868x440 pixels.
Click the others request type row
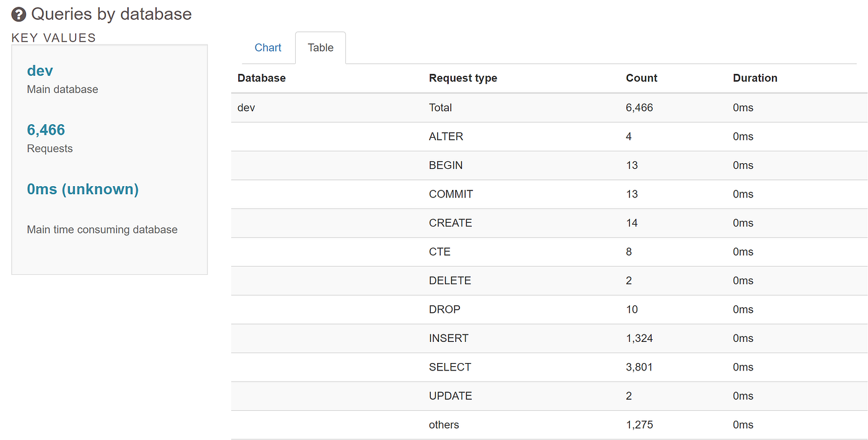click(x=549, y=425)
